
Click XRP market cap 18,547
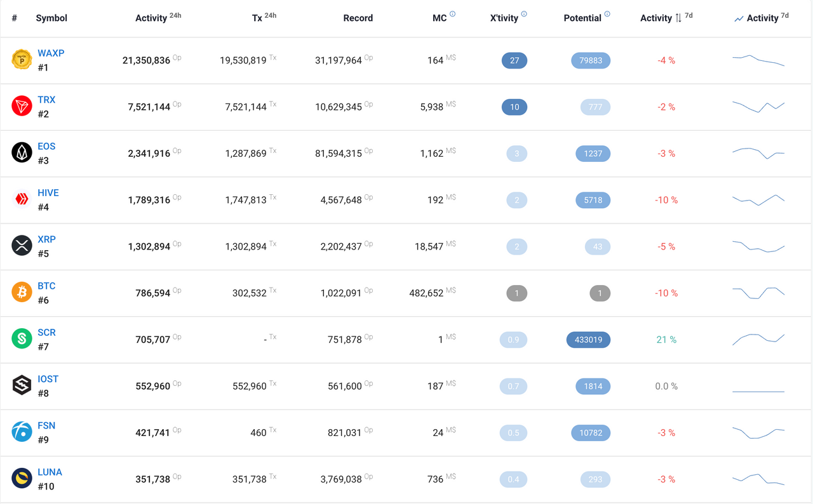click(x=429, y=246)
